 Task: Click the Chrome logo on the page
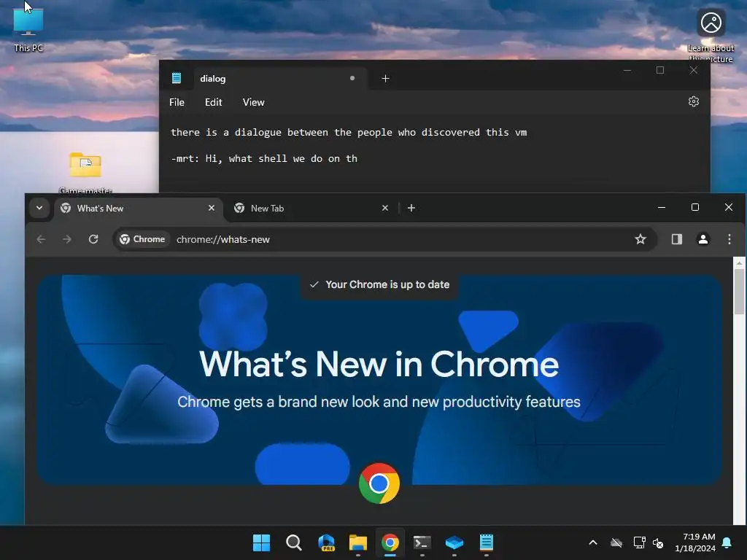pos(379,483)
